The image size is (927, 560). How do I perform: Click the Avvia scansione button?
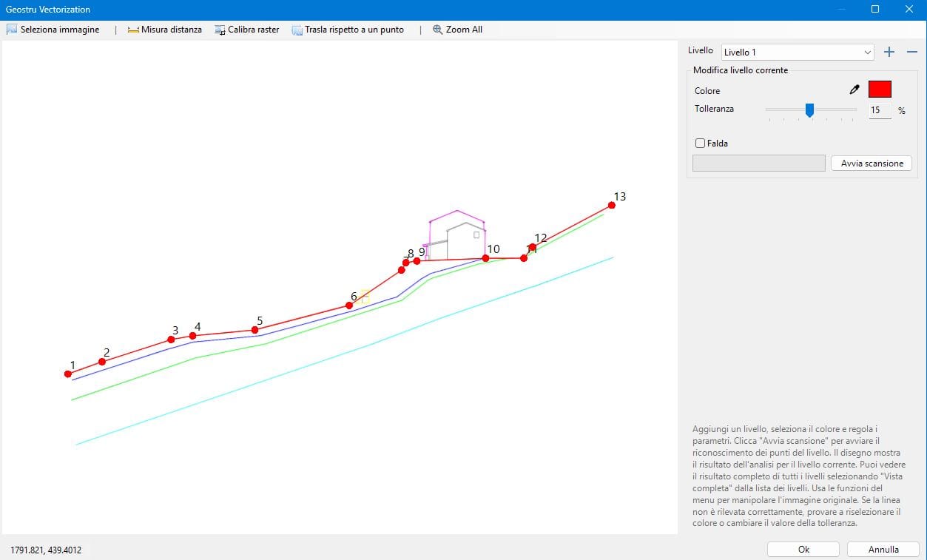872,163
